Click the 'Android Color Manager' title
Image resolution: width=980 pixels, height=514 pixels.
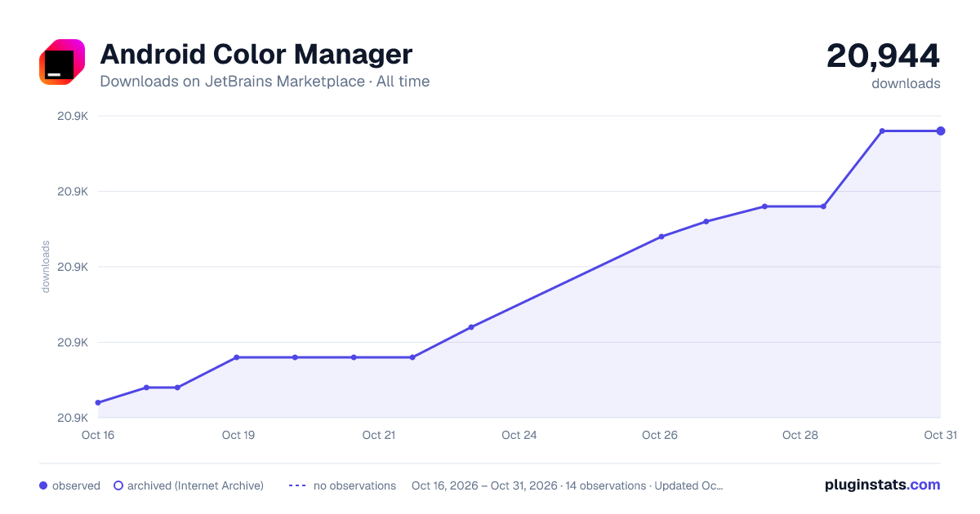(256, 55)
